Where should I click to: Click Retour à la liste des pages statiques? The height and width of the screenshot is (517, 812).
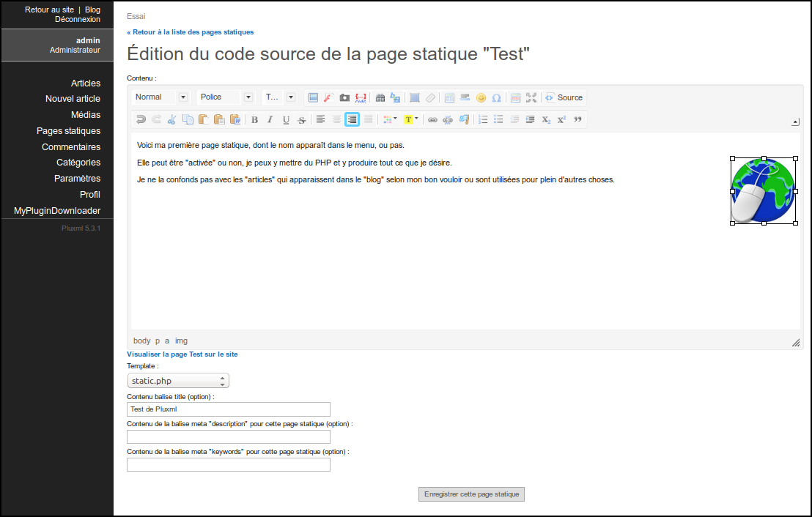(191, 32)
